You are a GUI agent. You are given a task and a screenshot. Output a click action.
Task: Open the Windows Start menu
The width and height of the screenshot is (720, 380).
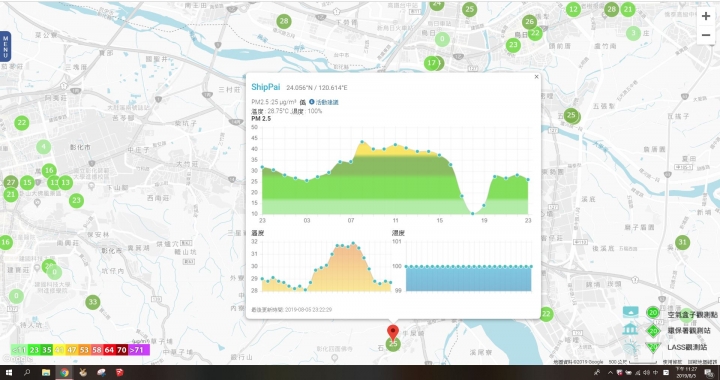(8, 373)
